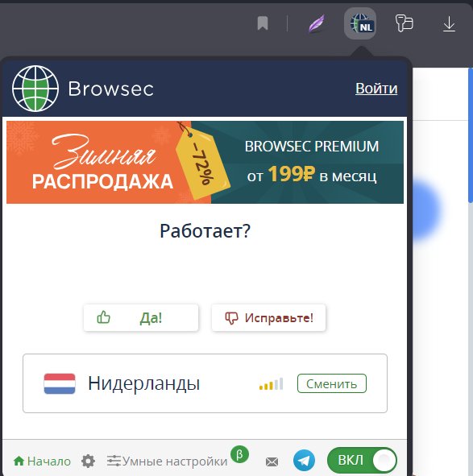473x476 pixels.
Task: Click the Войти login link
Action: tap(376, 89)
